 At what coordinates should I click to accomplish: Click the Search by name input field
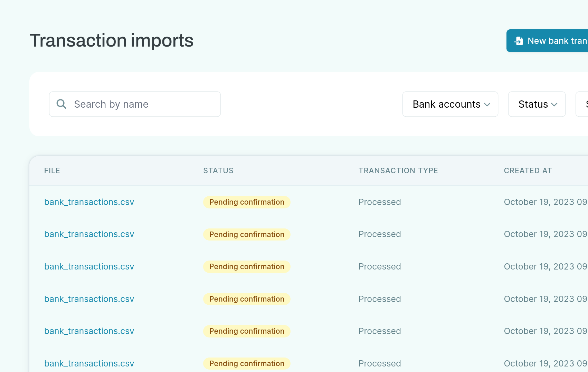point(135,104)
